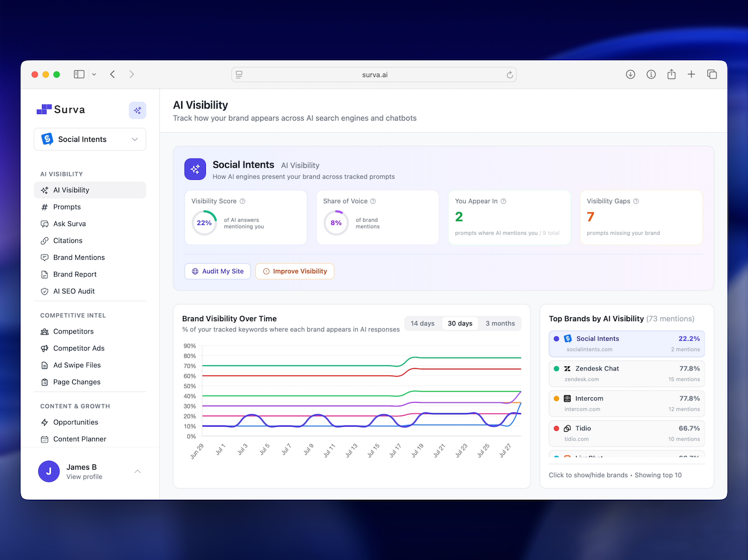
Task: Click the James B avatar circle
Action: tap(49, 471)
